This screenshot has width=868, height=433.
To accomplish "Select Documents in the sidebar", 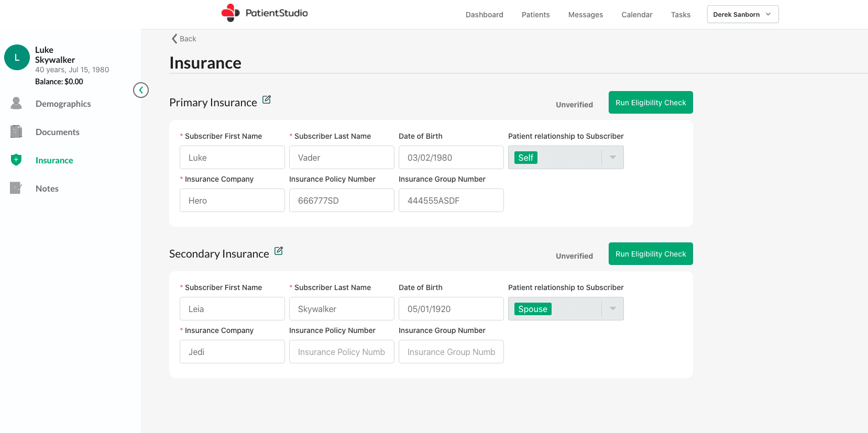I will tap(58, 132).
